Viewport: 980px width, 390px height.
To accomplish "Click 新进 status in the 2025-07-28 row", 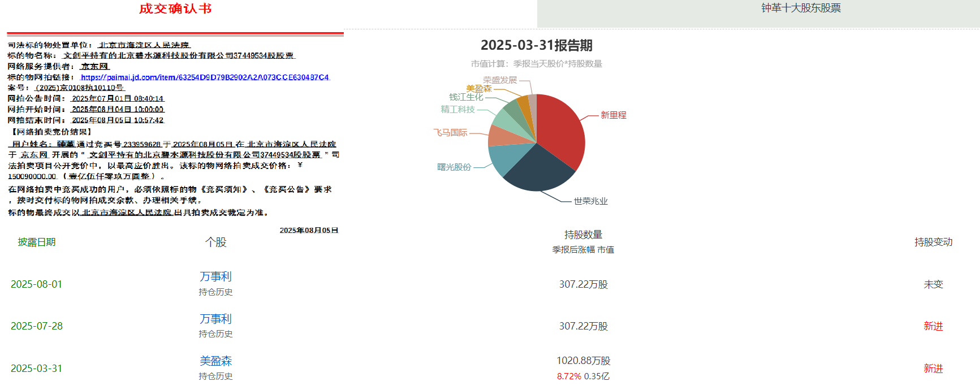I will (933, 326).
